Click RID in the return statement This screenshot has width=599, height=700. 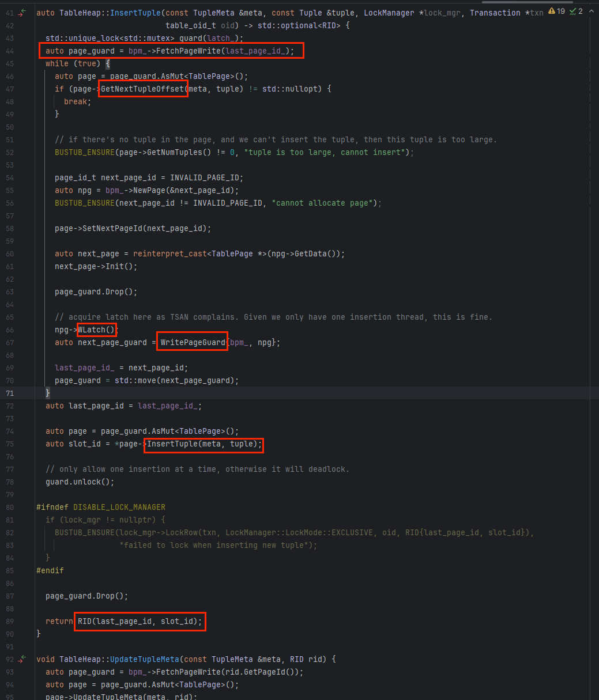pos(85,621)
